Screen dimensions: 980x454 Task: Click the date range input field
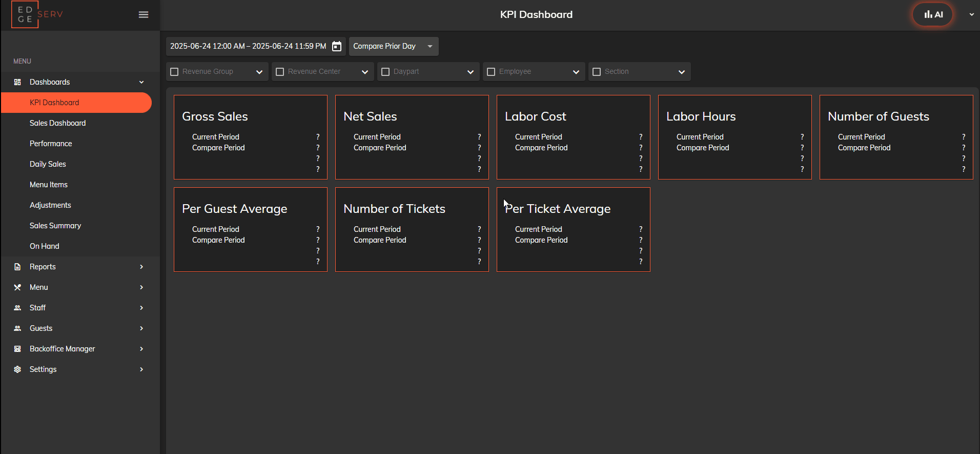tap(248, 47)
